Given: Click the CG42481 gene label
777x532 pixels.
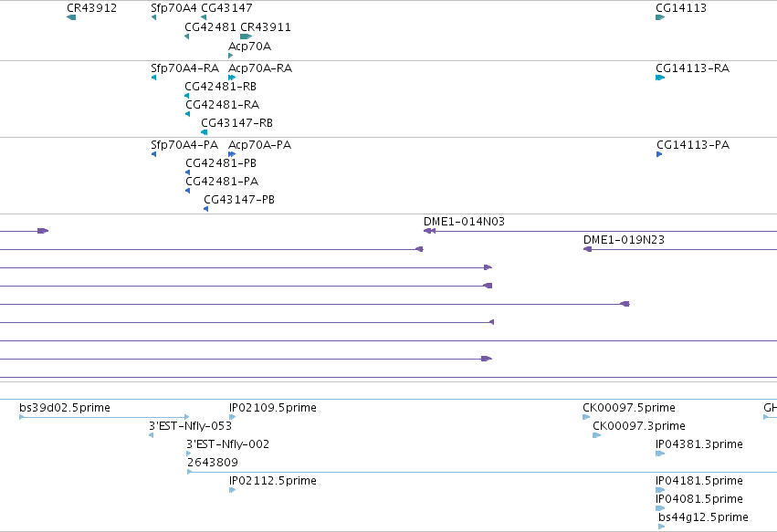Looking at the screenshot, I should [x=210, y=27].
